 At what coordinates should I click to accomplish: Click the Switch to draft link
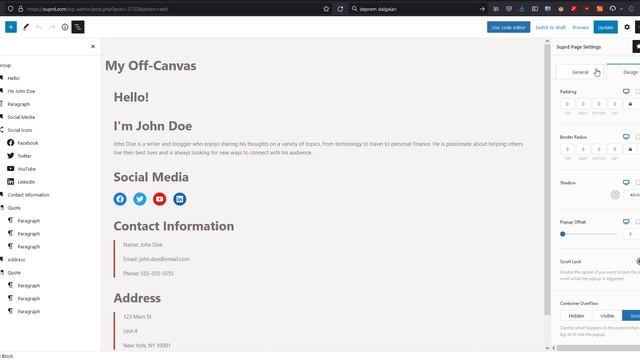pyautogui.click(x=550, y=27)
